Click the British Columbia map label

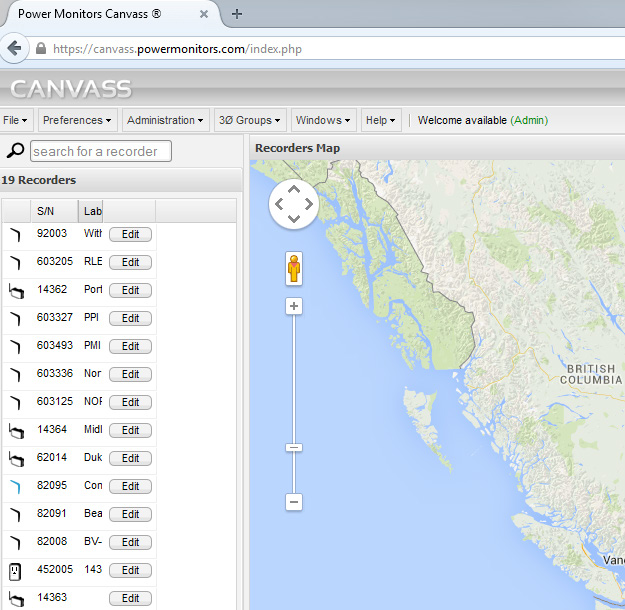(x=591, y=374)
